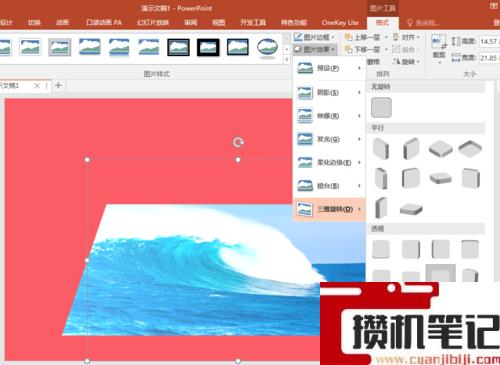Open the 口袋动画 PA tab
The width and height of the screenshot is (500, 365).
pos(104,23)
